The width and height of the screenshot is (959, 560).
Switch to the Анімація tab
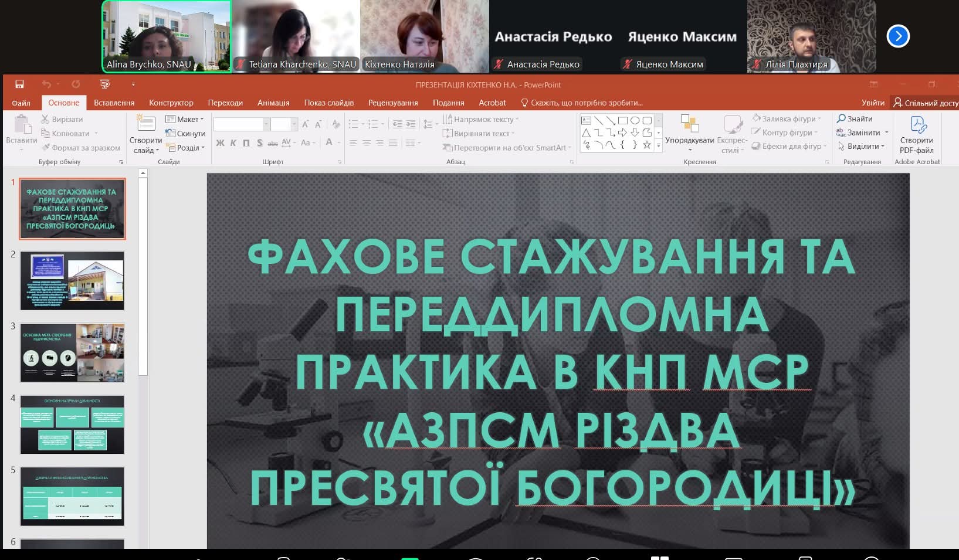(273, 103)
